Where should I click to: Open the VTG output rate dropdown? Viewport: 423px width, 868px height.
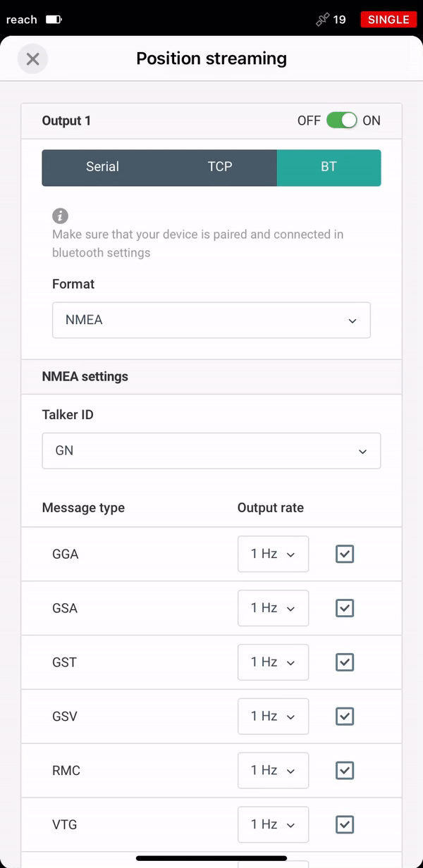274,824
